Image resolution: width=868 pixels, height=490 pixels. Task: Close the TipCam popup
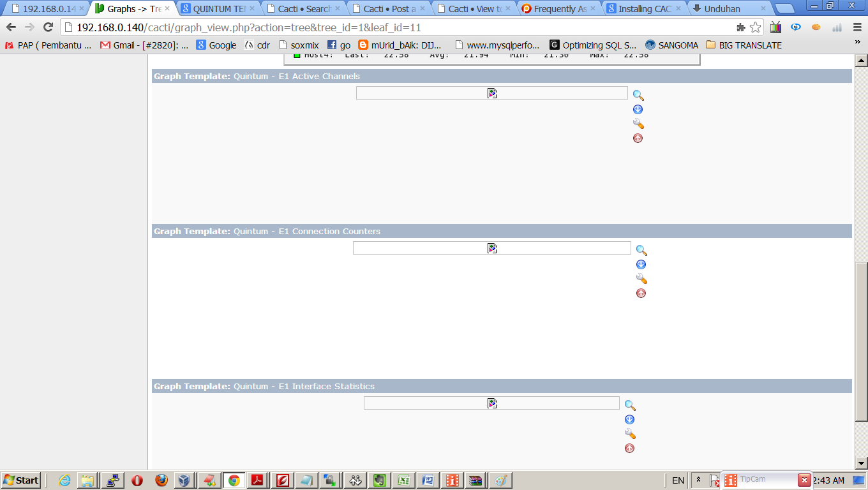tap(804, 480)
